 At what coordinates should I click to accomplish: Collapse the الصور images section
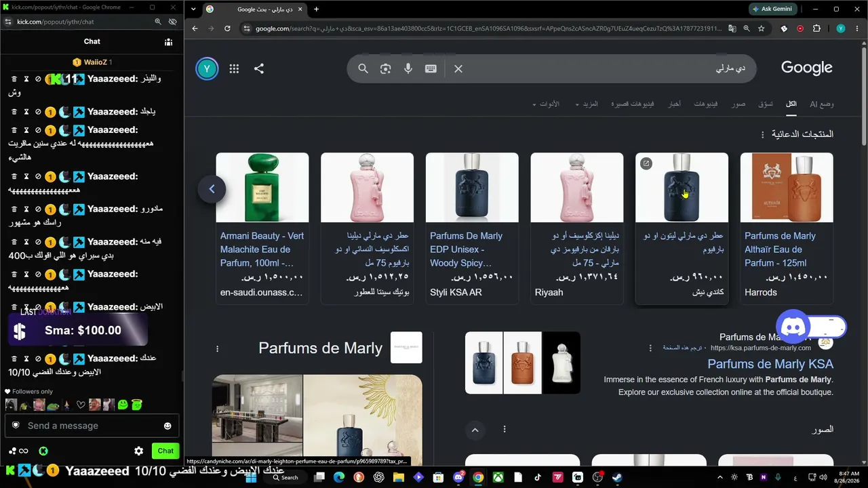point(475,430)
